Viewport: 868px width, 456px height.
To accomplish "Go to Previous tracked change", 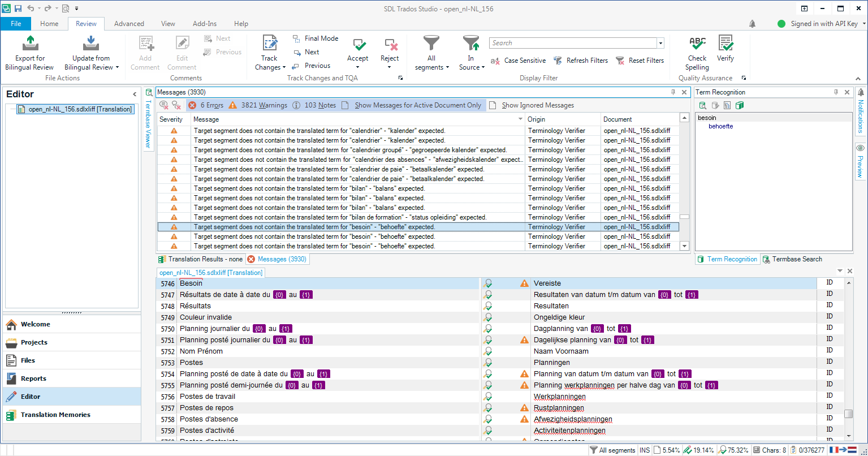I will 311,66.
